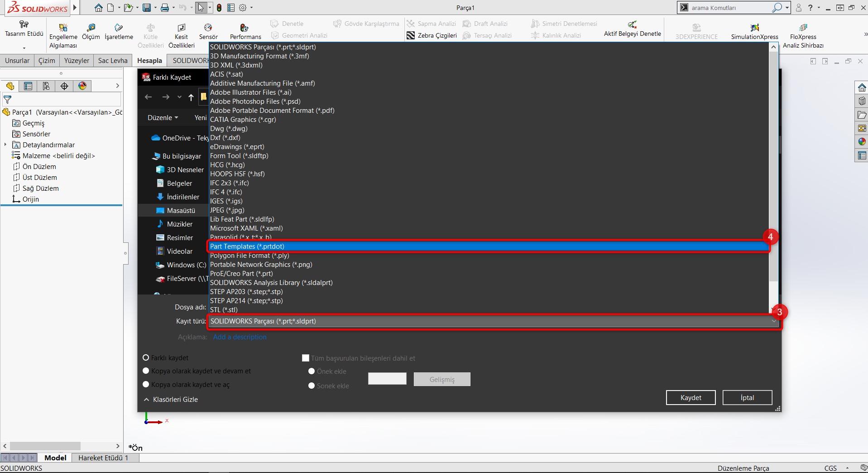This screenshot has height=473, width=868.
Task: Open Kesit Özellikleri section properties
Action: coord(182,36)
